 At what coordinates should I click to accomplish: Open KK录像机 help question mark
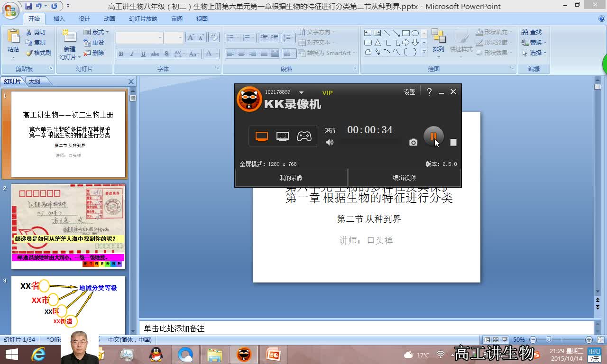[429, 92]
